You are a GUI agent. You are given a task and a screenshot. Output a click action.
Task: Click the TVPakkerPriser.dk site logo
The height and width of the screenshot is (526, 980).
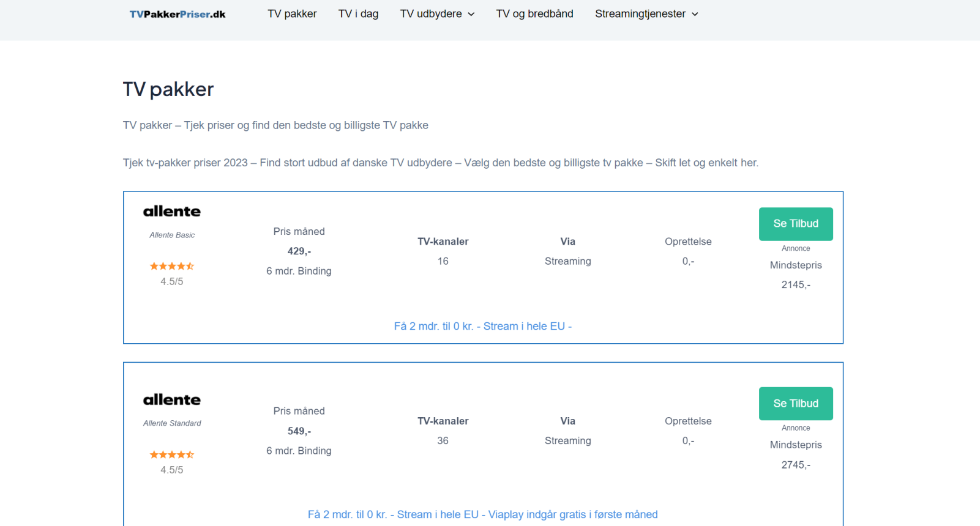coord(178,14)
